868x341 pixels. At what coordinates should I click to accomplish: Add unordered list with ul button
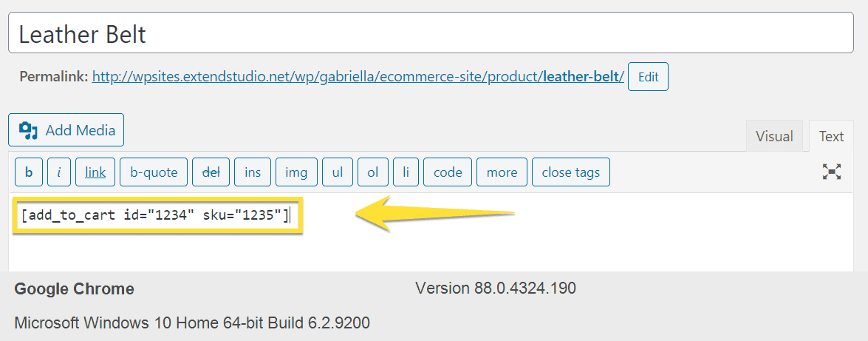click(x=338, y=172)
